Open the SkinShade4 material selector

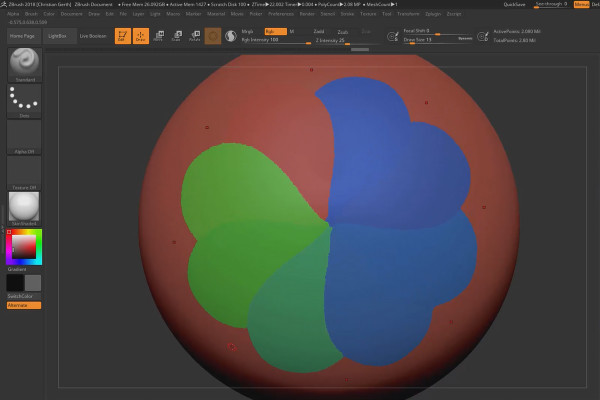(x=24, y=209)
